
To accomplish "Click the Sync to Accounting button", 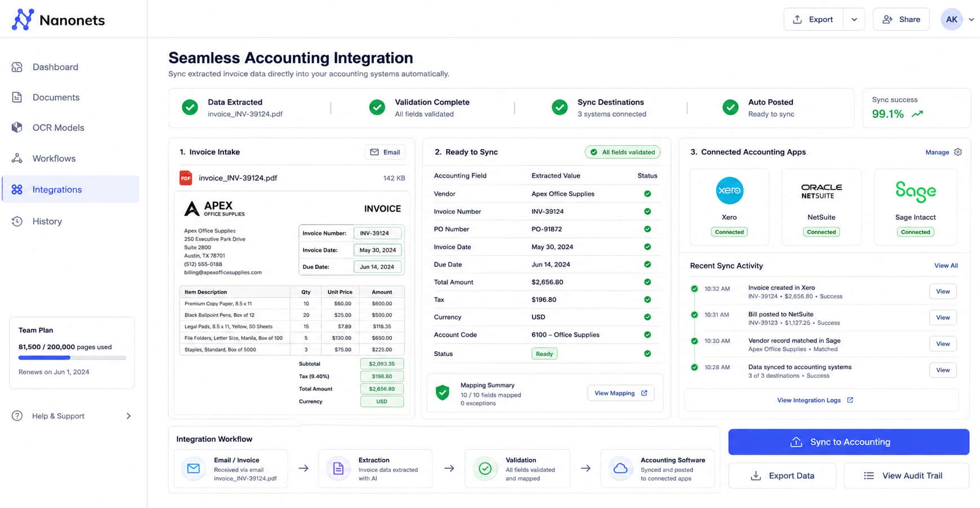I will [x=849, y=442].
